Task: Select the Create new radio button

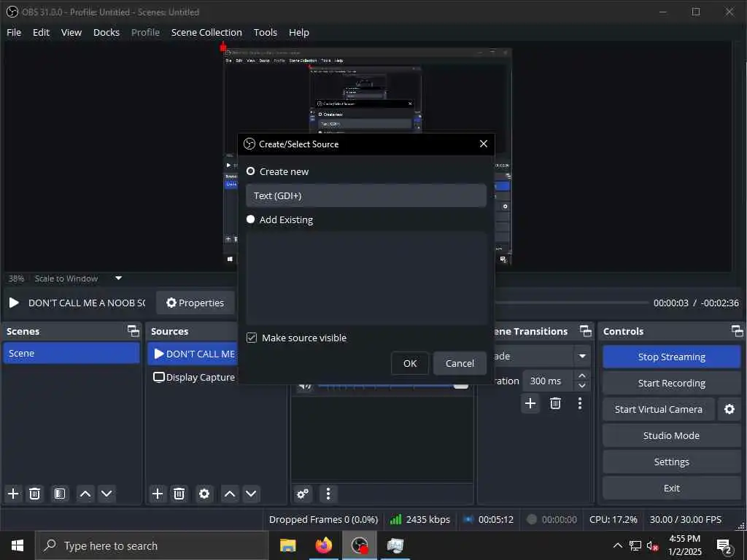Action: (x=251, y=171)
